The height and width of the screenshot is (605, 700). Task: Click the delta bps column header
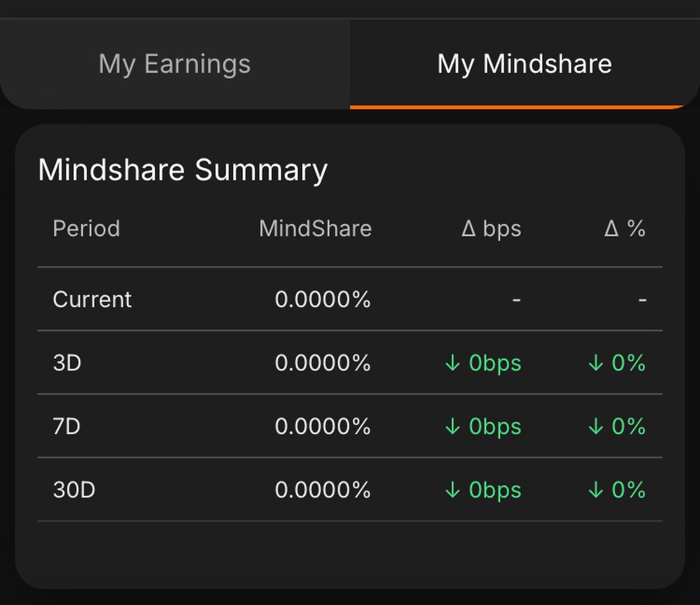(491, 229)
